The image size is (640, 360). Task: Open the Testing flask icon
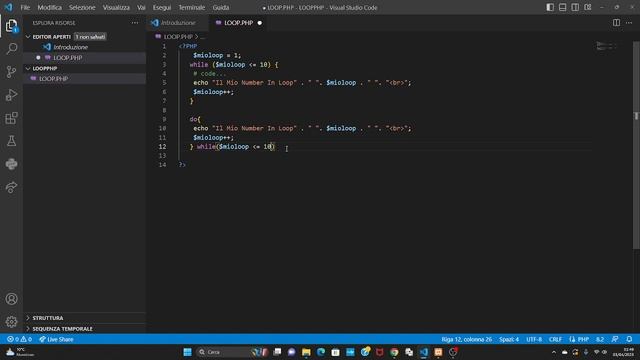(x=11, y=141)
